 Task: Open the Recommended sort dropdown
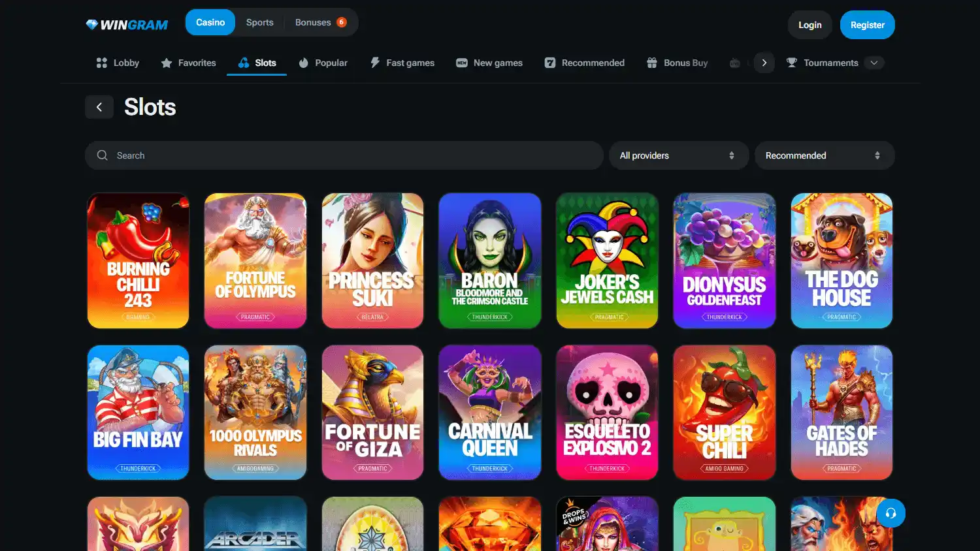(x=825, y=155)
